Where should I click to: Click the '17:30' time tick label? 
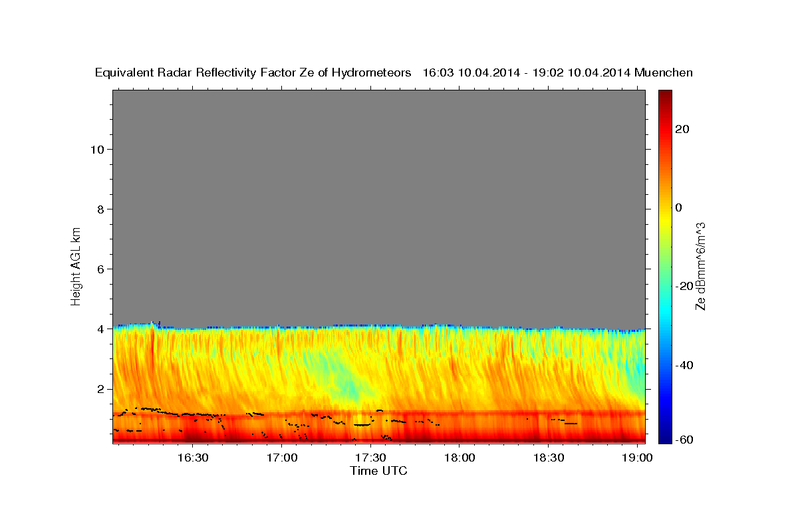tap(370, 458)
